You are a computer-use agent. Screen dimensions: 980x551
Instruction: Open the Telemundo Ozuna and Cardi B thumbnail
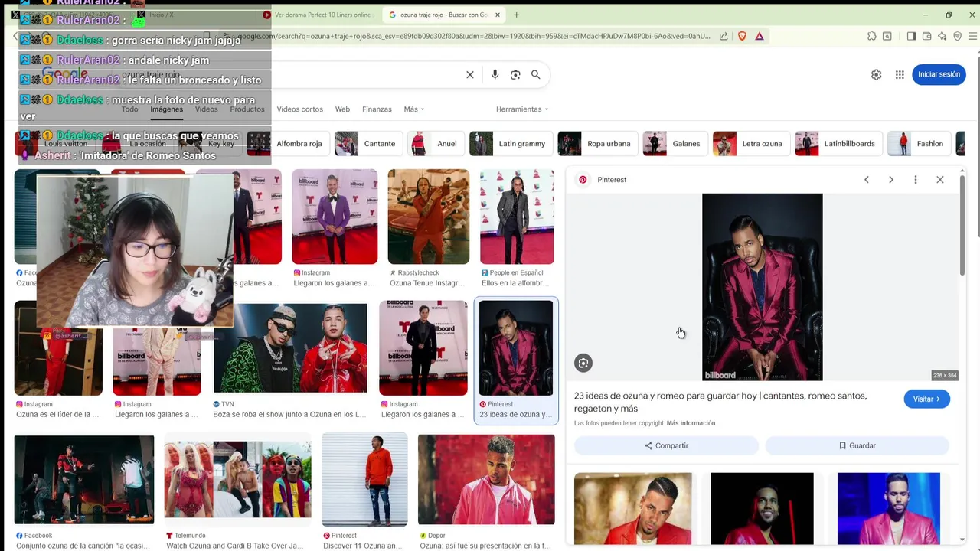coord(237,480)
